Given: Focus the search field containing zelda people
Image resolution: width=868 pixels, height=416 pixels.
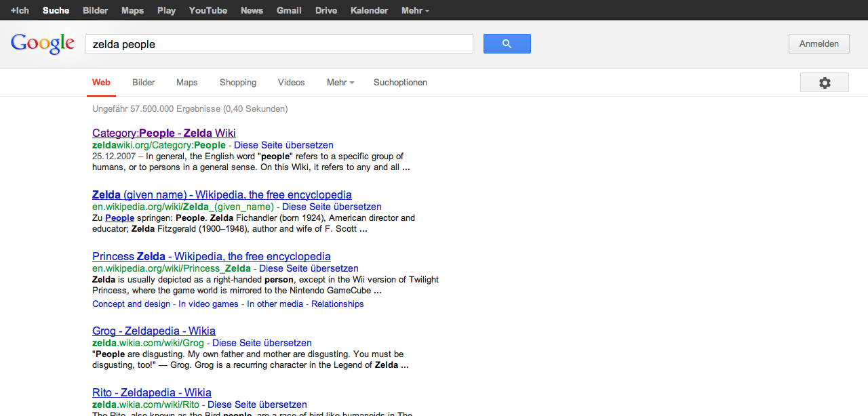Looking at the screenshot, I should 279,44.
